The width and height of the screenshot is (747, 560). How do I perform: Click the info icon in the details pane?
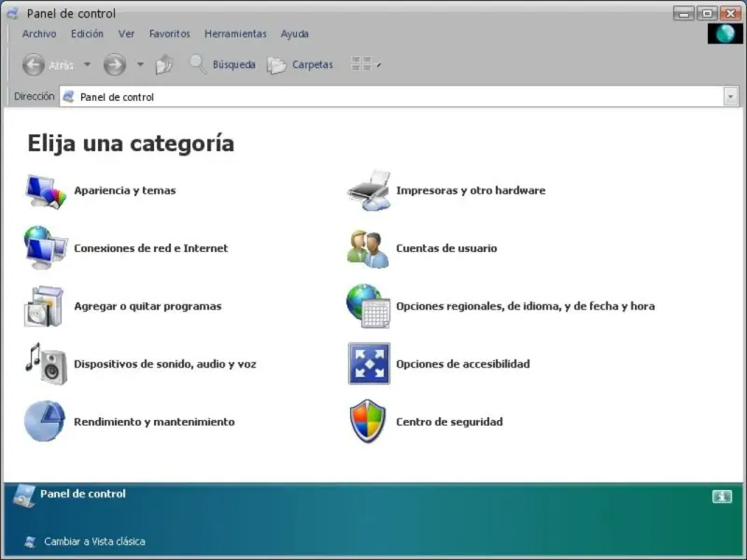722,497
